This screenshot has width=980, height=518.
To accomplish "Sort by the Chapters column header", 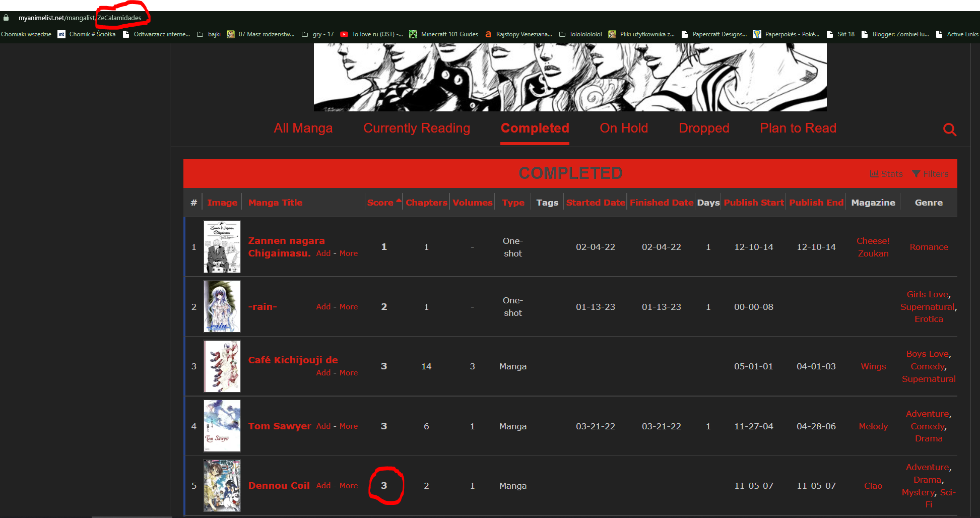I will 427,203.
